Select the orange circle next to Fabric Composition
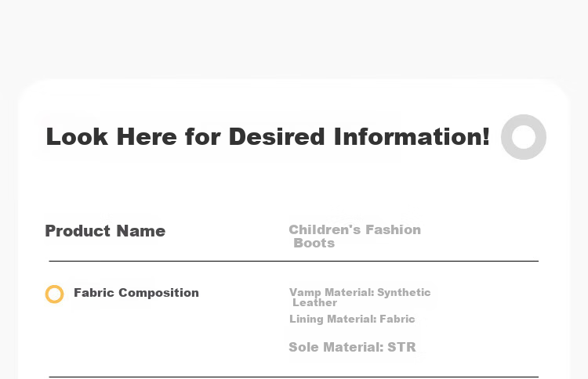This screenshot has width=588, height=379. point(54,294)
